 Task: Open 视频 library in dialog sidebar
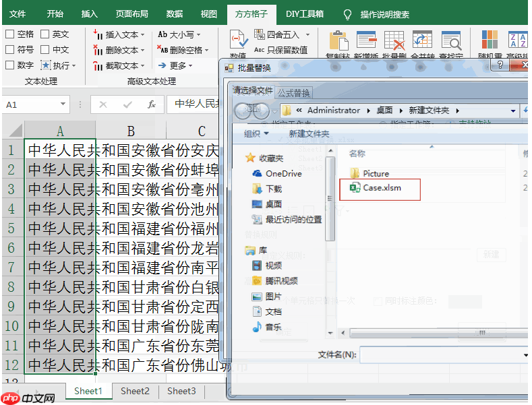coord(267,266)
